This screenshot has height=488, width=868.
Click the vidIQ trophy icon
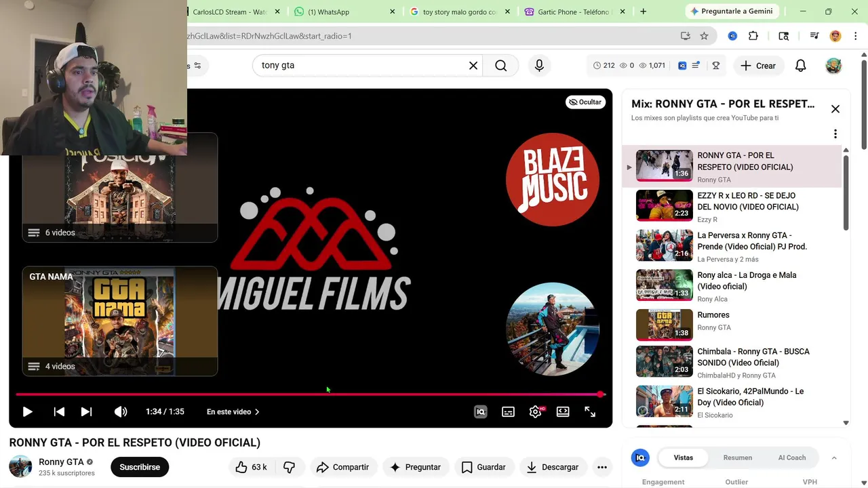coord(715,66)
